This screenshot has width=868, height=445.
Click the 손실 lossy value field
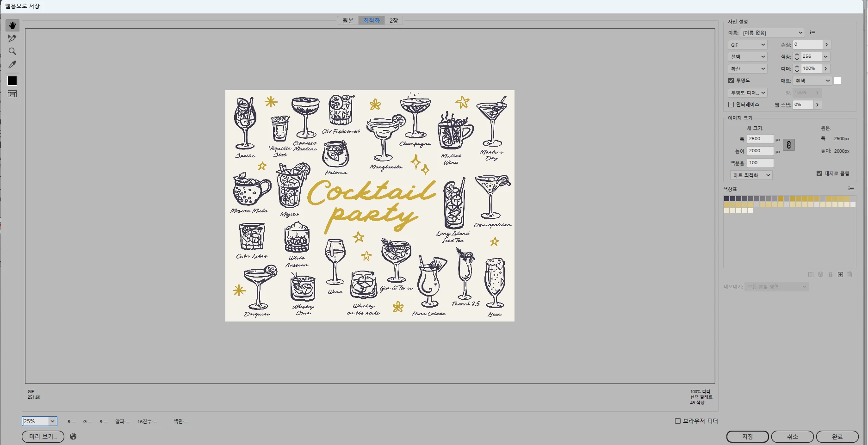click(808, 44)
